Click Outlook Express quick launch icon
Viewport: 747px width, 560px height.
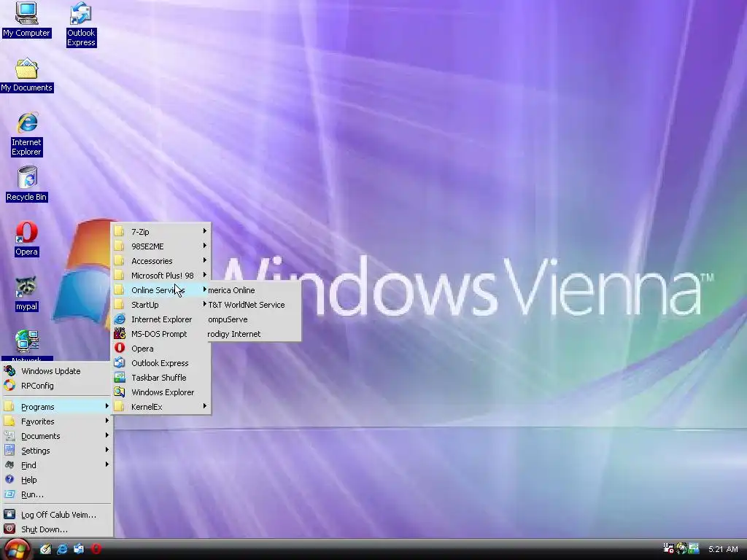pyautogui.click(x=79, y=549)
